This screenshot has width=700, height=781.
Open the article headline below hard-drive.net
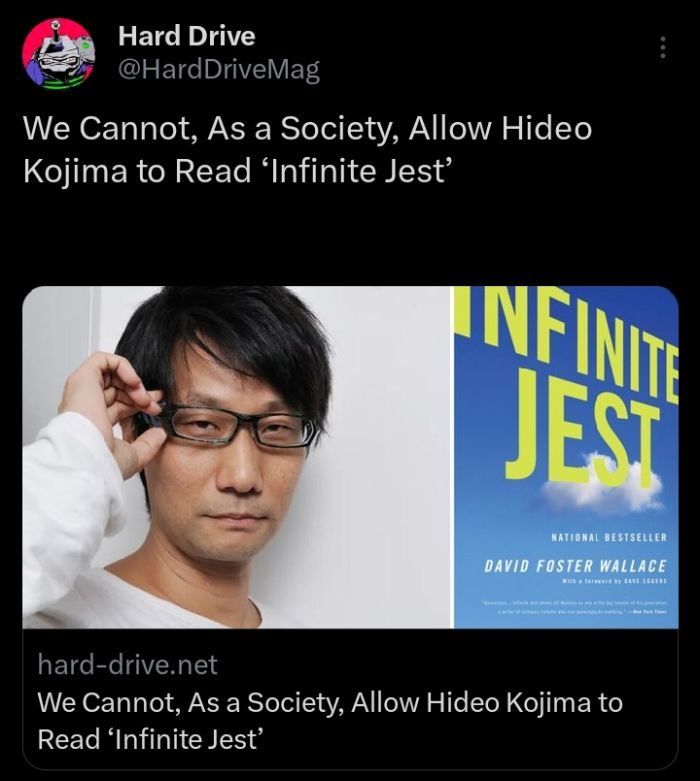330,720
